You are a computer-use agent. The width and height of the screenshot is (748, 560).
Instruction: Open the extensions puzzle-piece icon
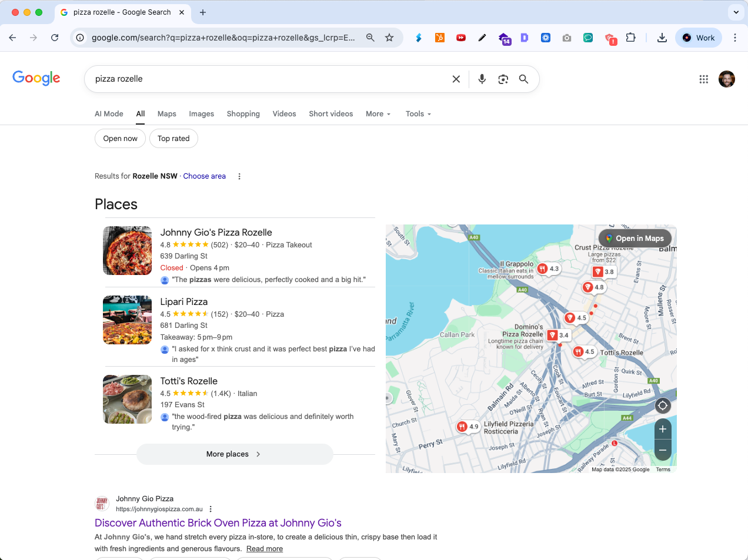tap(630, 37)
